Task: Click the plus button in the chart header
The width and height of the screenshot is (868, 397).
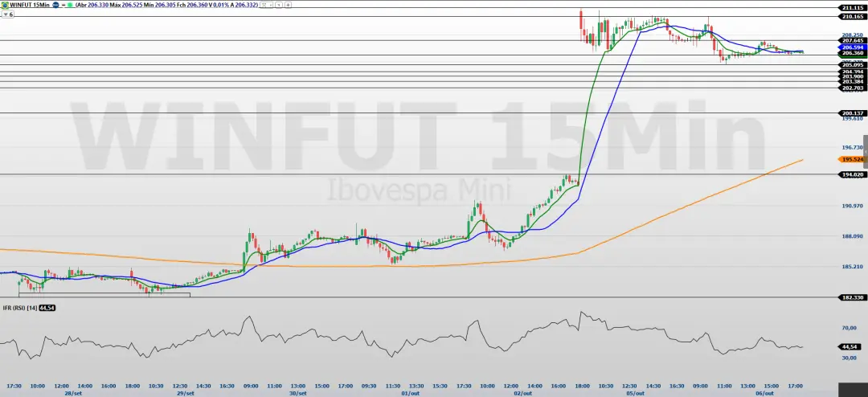Action: click(288, 5)
